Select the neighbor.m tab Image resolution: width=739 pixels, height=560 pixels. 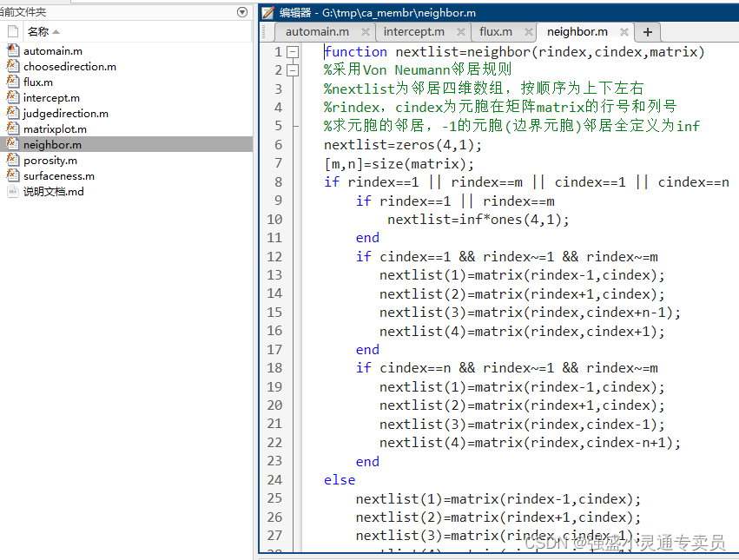coord(577,31)
